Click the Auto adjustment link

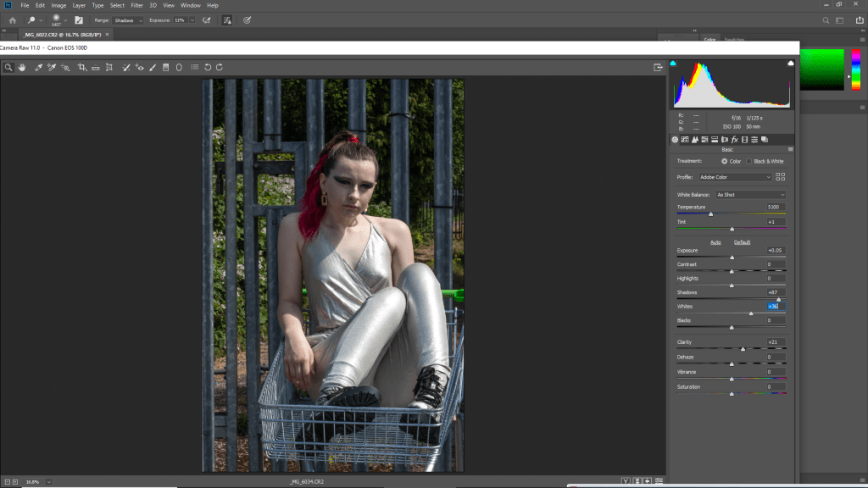(715, 242)
